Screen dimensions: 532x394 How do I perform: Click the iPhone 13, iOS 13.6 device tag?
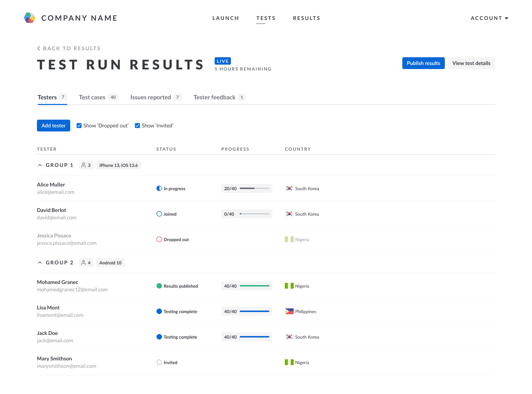coord(119,165)
